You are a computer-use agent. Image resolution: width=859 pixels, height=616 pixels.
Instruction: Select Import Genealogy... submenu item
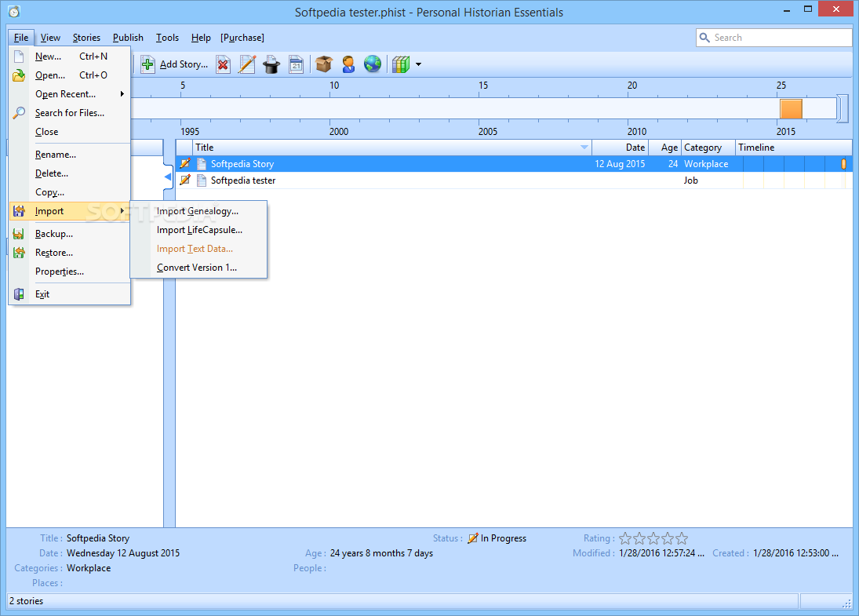click(x=198, y=211)
